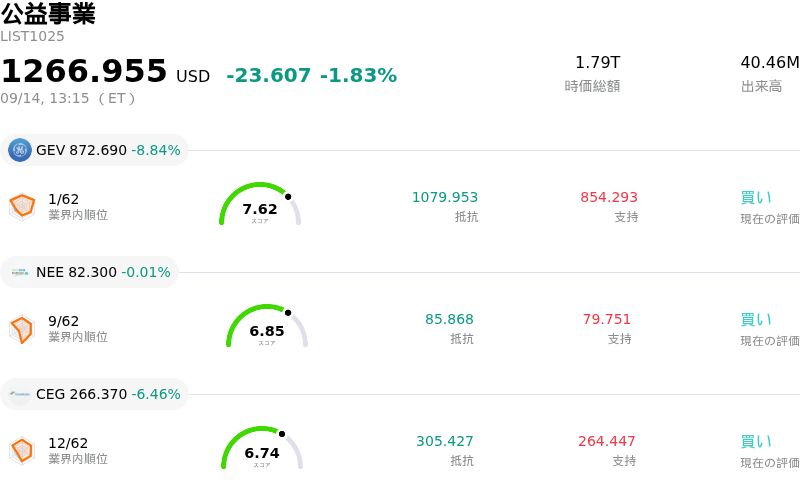The height and width of the screenshot is (488, 800).
Task: Click the LIST1025 code label
Action: coord(32,37)
